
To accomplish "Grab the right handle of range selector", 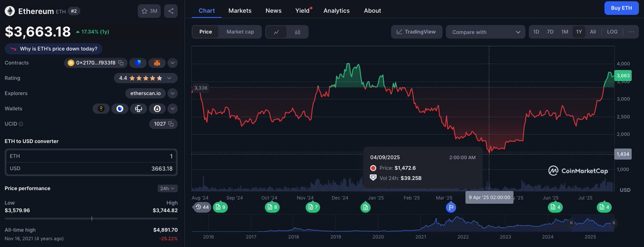I will (613, 223).
